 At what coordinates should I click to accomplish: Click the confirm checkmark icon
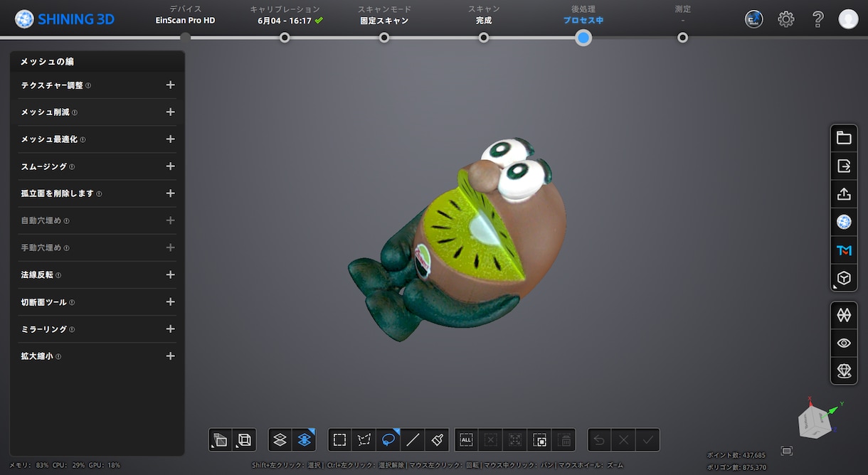coord(647,440)
